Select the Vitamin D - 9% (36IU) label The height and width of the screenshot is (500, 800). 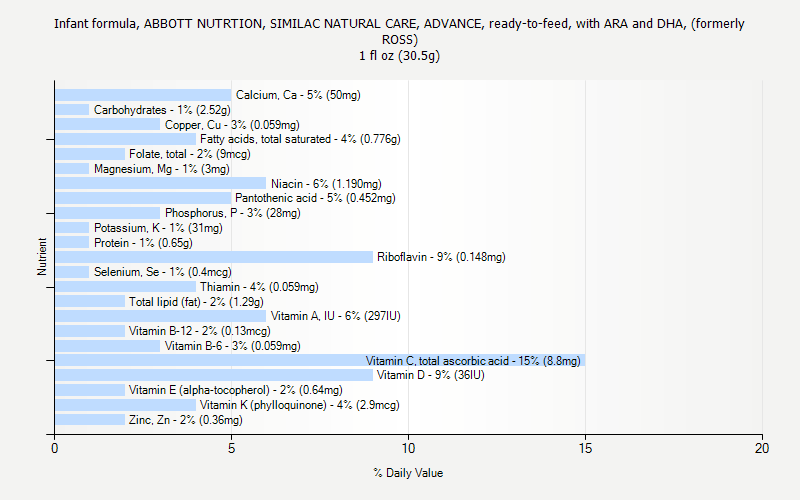click(431, 375)
